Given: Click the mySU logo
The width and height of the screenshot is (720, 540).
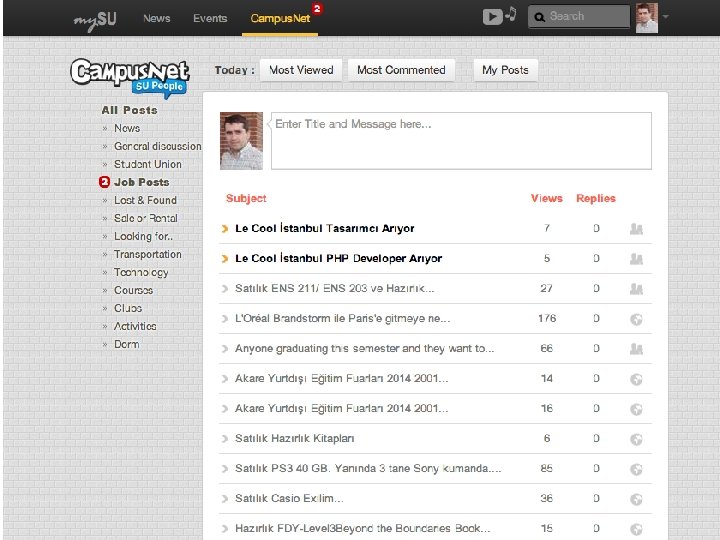Looking at the screenshot, I should pyautogui.click(x=95, y=20).
